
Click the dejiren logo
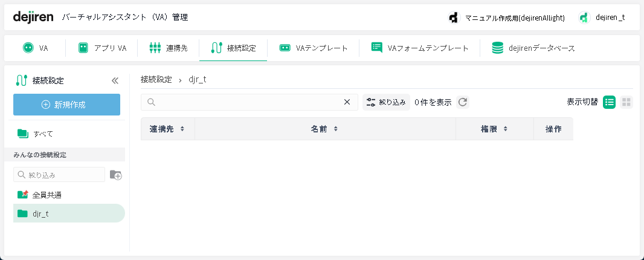pos(33,17)
